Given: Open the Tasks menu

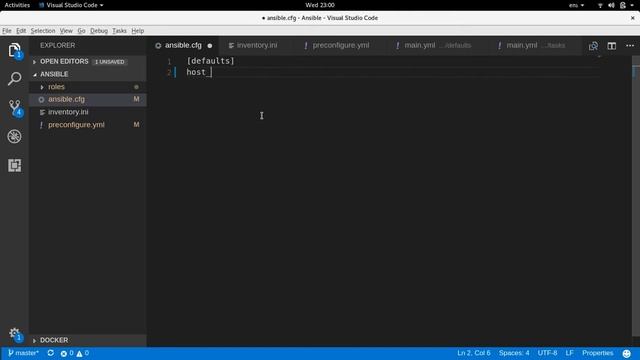Looking at the screenshot, I should point(119,31).
